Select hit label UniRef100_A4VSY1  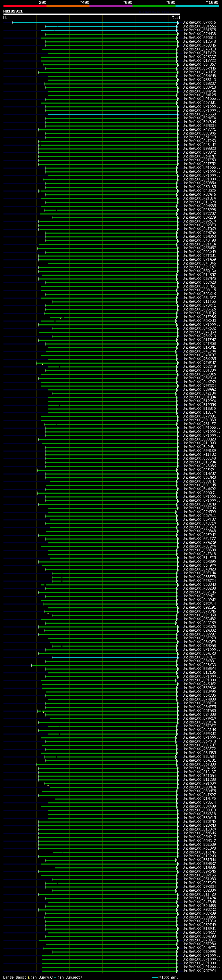tap(199, 130)
